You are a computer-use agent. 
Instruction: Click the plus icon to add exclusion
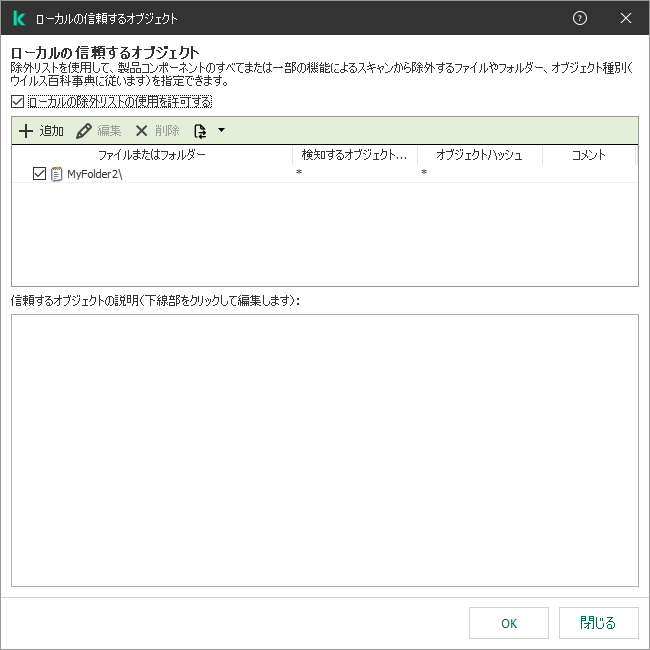click(x=26, y=131)
